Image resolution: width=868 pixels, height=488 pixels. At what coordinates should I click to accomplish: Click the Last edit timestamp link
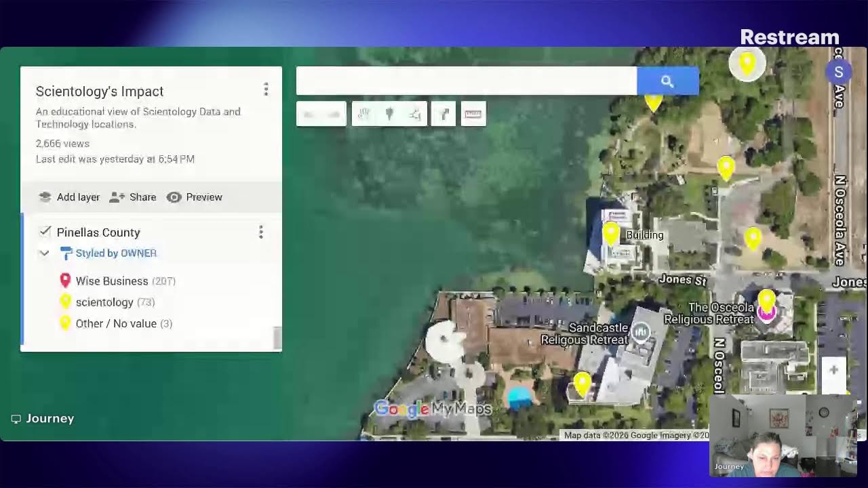(x=115, y=159)
